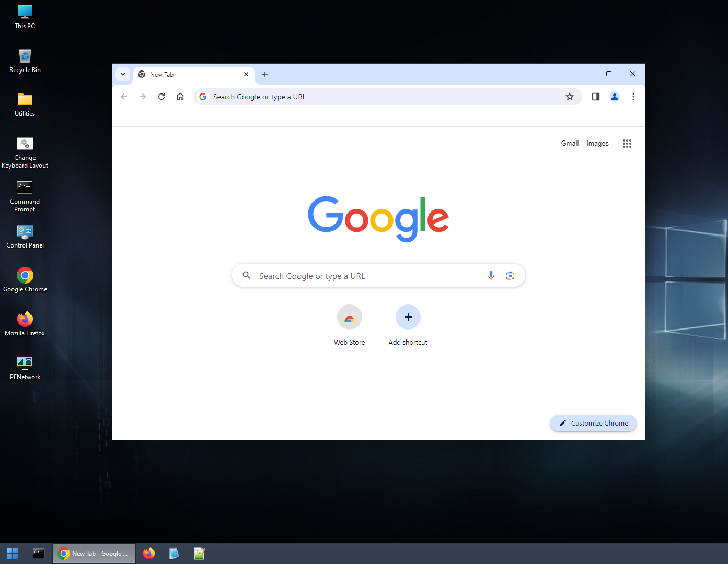Open a new tab with plus button

(265, 74)
